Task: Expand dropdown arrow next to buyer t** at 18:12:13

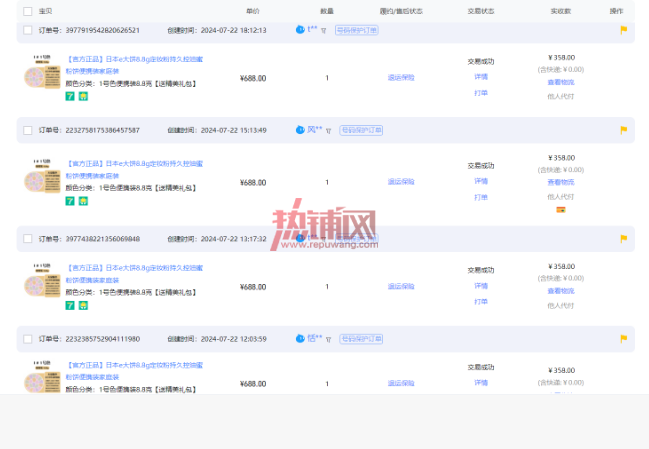Action: [x=324, y=31]
